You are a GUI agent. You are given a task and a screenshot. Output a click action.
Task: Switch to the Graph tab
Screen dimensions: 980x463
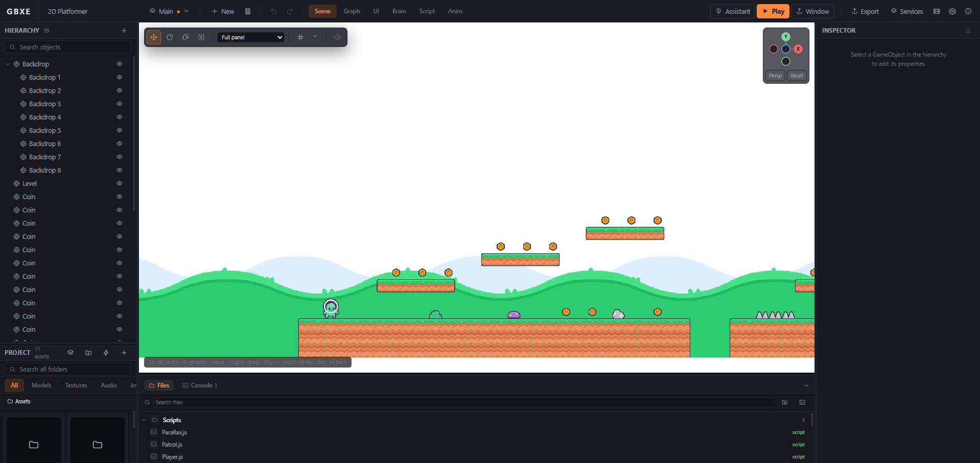click(352, 11)
